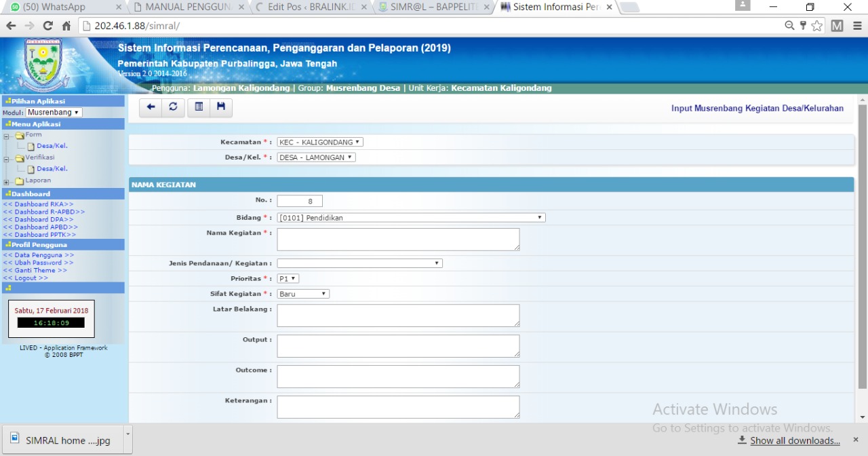Click the back arrow toolbar icon
Viewport: 868px width, 456px height.
[151, 107]
